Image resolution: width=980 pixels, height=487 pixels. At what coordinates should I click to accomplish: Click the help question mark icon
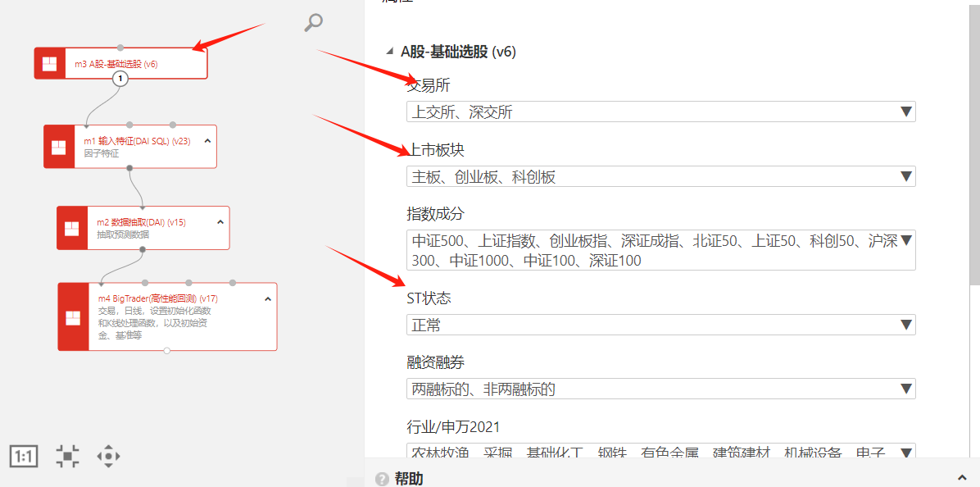[382, 479]
